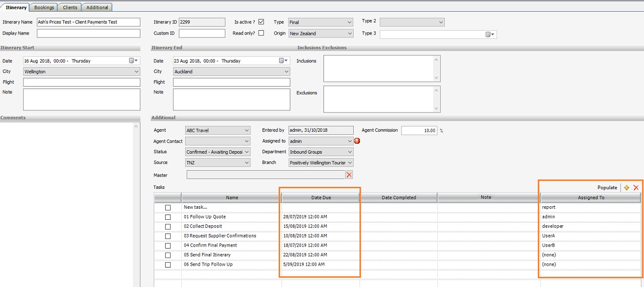Image resolution: width=644 pixels, height=287 pixels.
Task: Open the Type 3 picker icon
Action: [x=490, y=35]
